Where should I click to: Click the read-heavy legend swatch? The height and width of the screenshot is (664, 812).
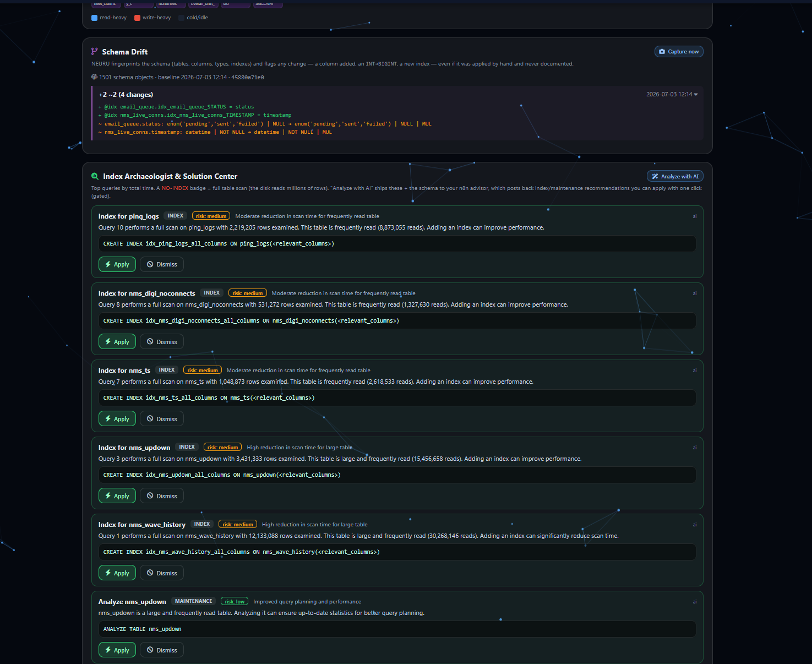click(x=94, y=18)
